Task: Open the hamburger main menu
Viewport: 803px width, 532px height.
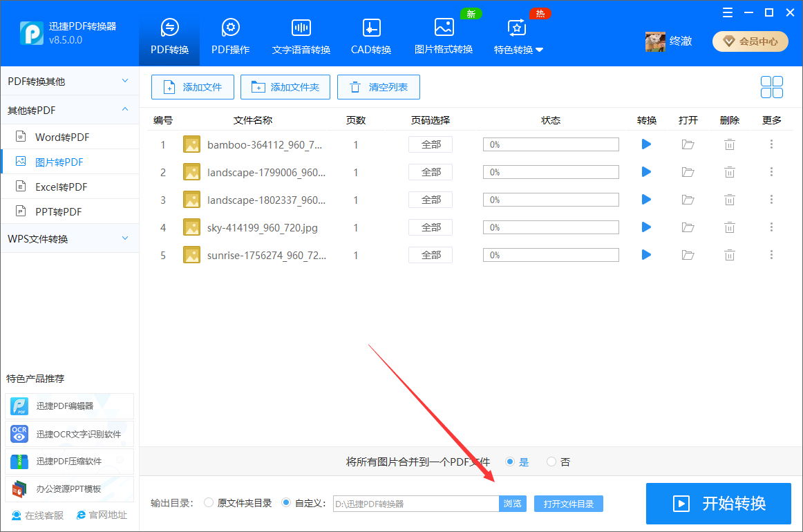Action: coord(727,13)
